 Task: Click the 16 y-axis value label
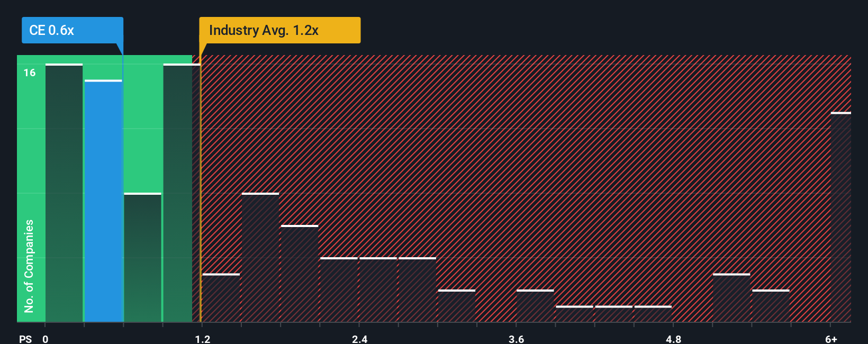click(30, 73)
